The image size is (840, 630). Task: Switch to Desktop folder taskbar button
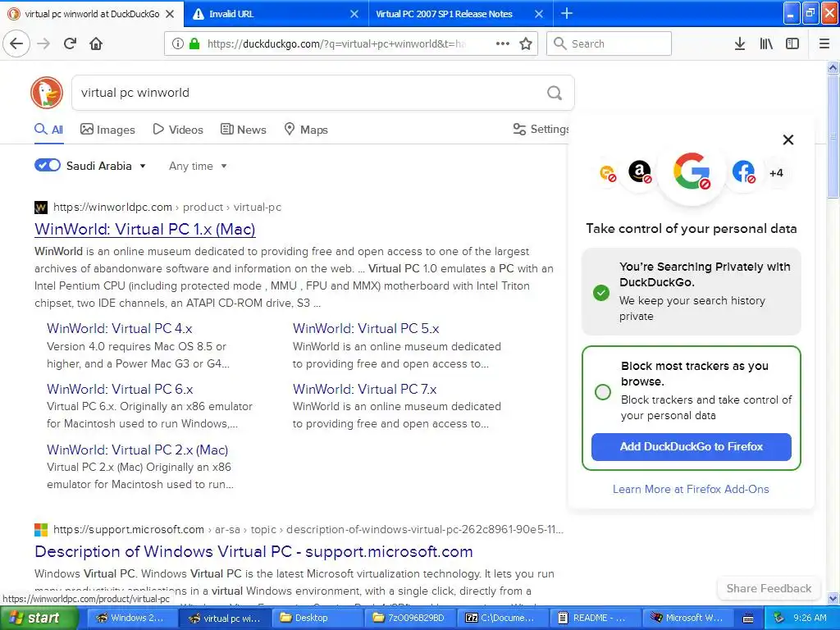319,619
